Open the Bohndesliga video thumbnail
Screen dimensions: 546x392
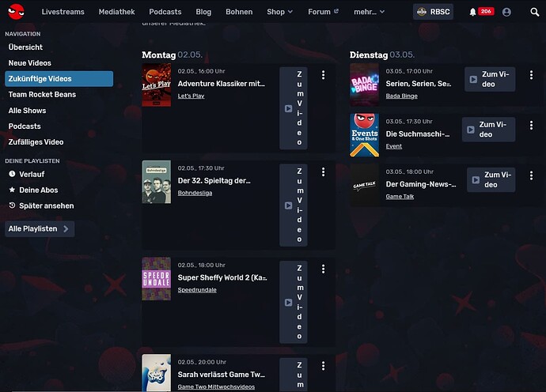[x=156, y=182]
